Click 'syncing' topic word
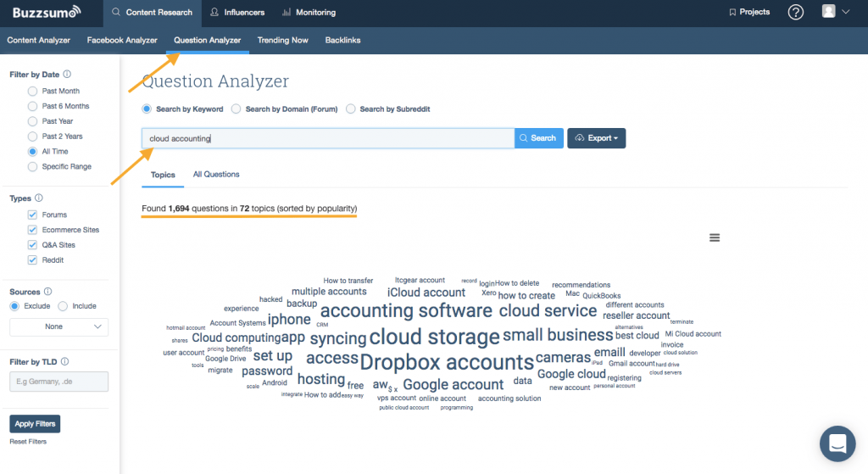This screenshot has width=868, height=474. coord(338,338)
